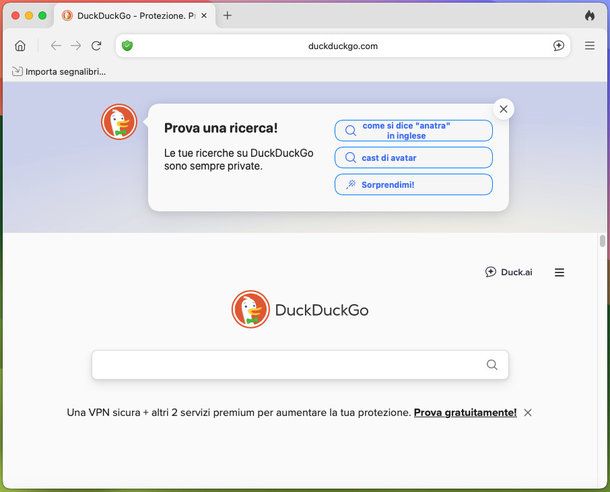Click the 'Prova una ricerca!' heading text
Viewport: 610px width, 492px height.
pos(221,128)
